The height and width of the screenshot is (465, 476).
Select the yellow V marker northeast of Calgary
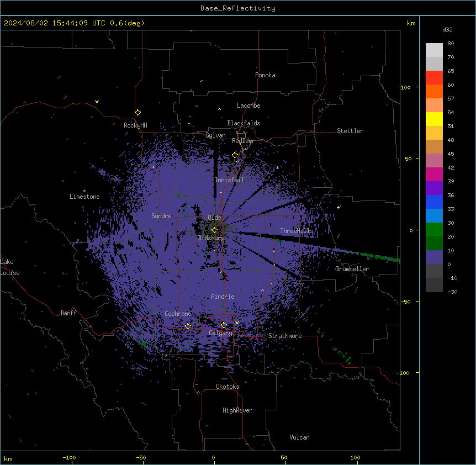[x=237, y=323]
